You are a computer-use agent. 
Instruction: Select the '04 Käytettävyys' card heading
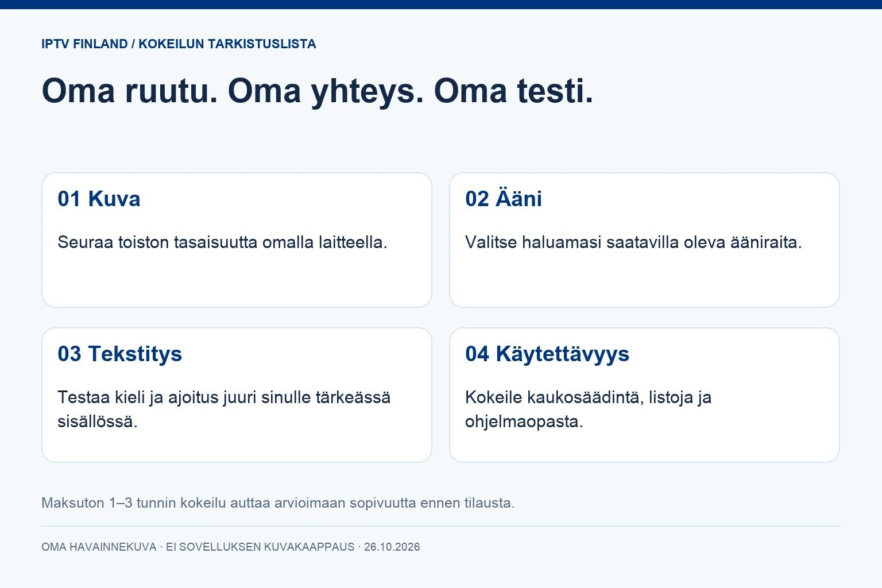pos(547,354)
